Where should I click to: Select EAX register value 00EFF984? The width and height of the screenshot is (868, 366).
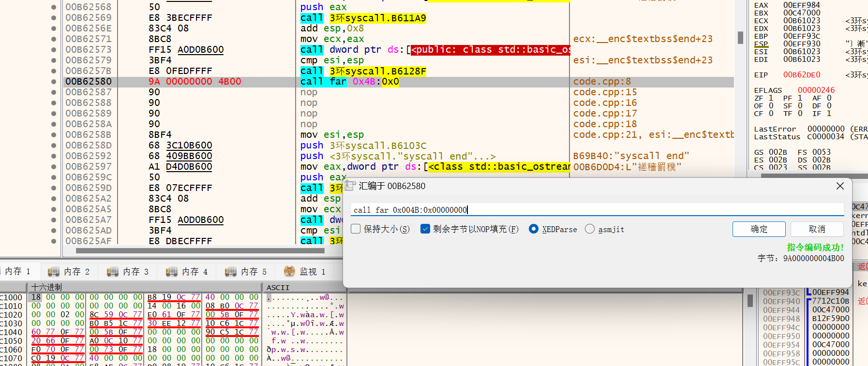pos(802,5)
